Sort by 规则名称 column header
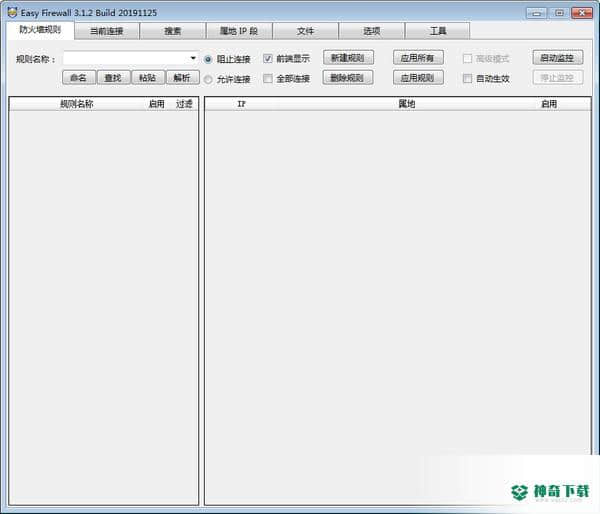The image size is (600, 514). tap(77, 104)
